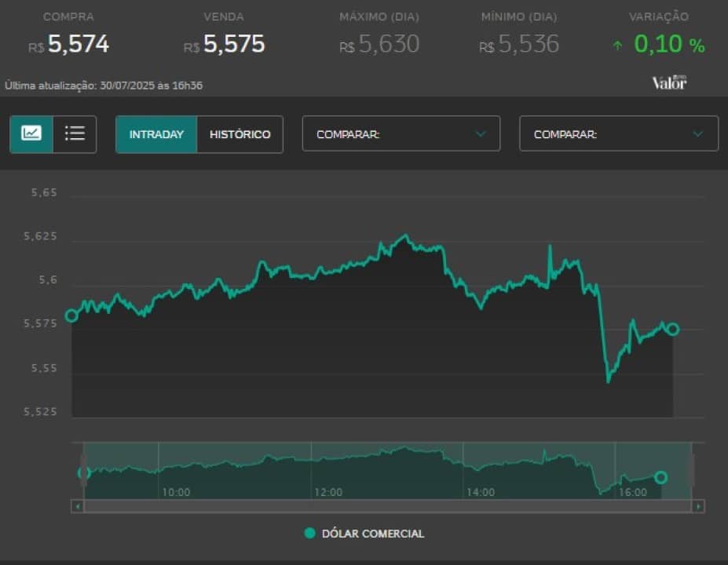Click the green up arrow variation icon
Screen dimensions: 728x565
click(x=617, y=46)
